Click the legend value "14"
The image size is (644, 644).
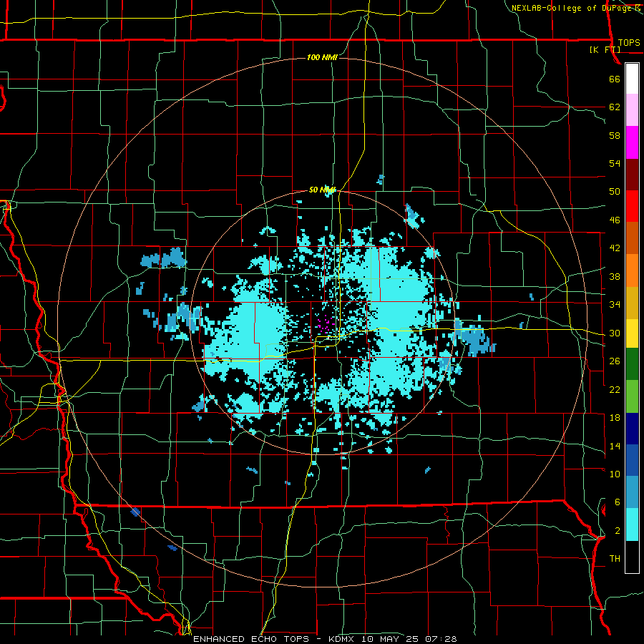pos(615,446)
